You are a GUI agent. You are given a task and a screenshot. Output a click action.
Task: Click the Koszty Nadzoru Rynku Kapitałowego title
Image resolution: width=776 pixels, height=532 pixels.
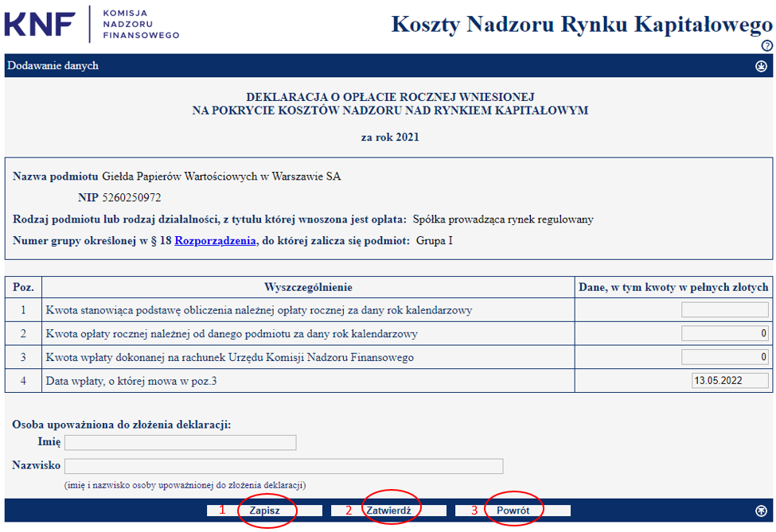tap(582, 25)
